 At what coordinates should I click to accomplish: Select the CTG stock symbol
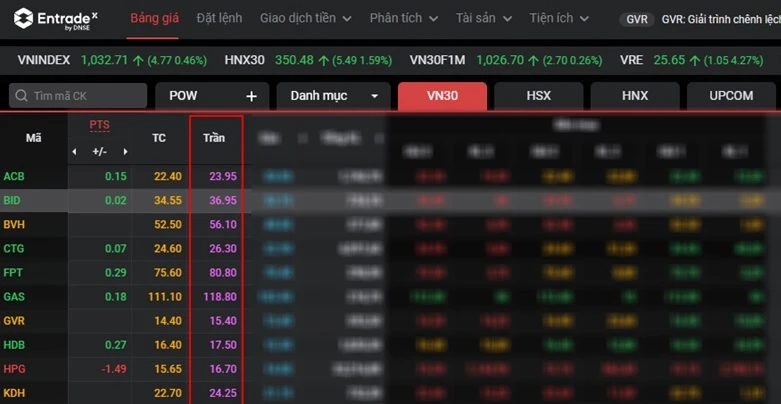pos(13,248)
